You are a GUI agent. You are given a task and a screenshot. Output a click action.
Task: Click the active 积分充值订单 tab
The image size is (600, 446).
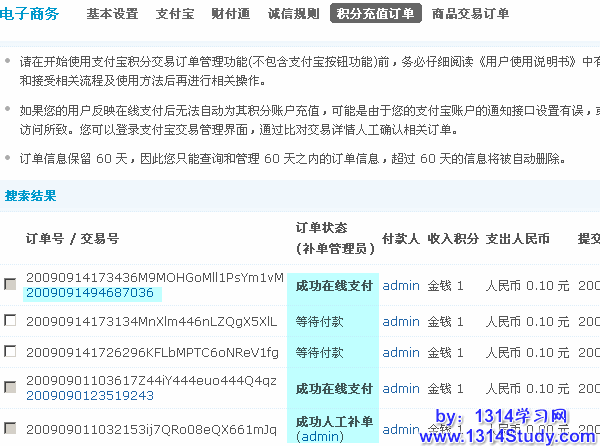pyautogui.click(x=375, y=14)
